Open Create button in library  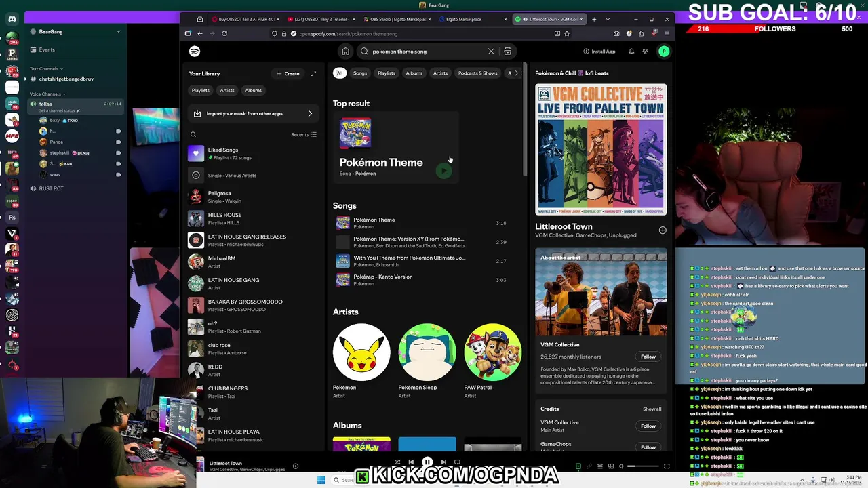(288, 73)
